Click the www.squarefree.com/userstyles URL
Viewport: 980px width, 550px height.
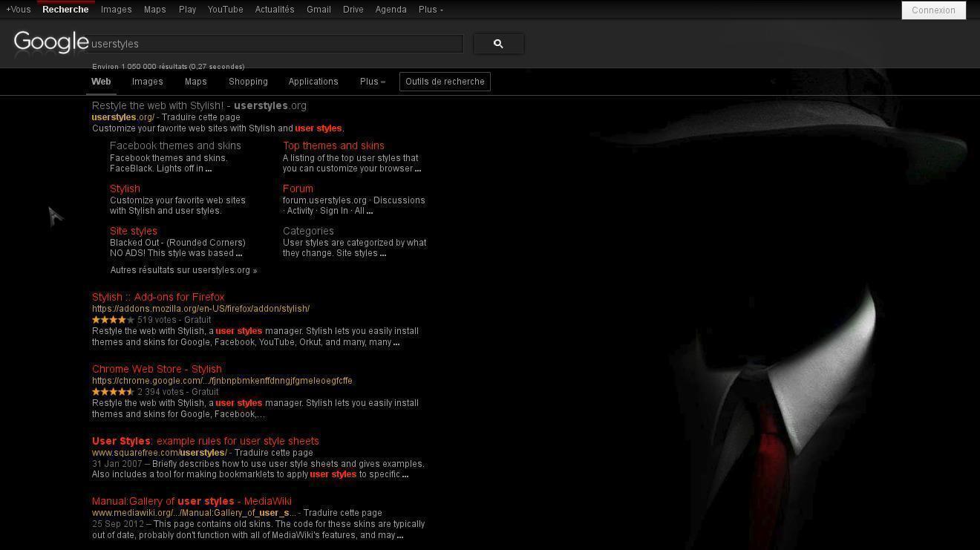coord(160,453)
